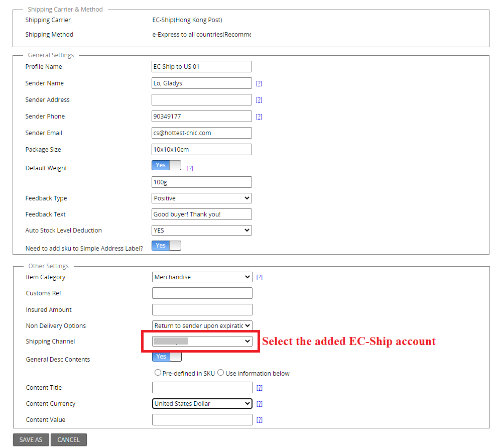Click the Feedback Text input field
This screenshot has height=448, width=497.
click(202, 214)
